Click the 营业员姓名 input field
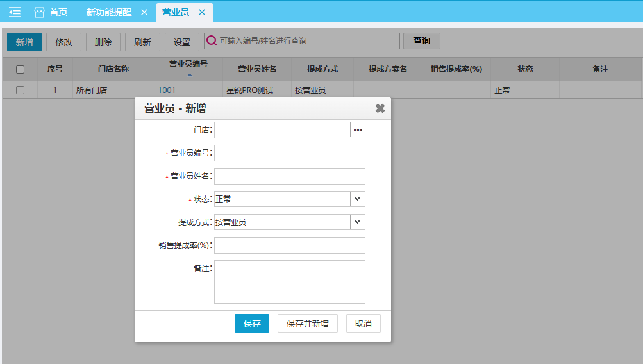This screenshot has height=364, width=643. [x=289, y=176]
